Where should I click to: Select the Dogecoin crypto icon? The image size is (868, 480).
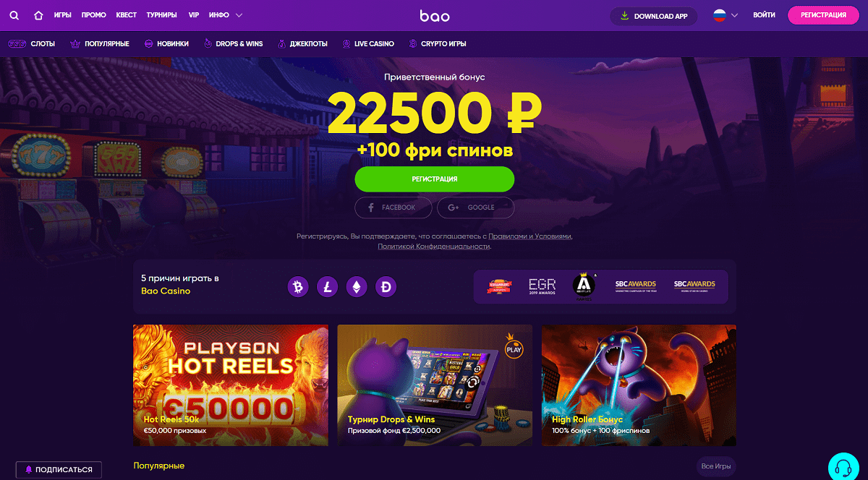[386, 287]
